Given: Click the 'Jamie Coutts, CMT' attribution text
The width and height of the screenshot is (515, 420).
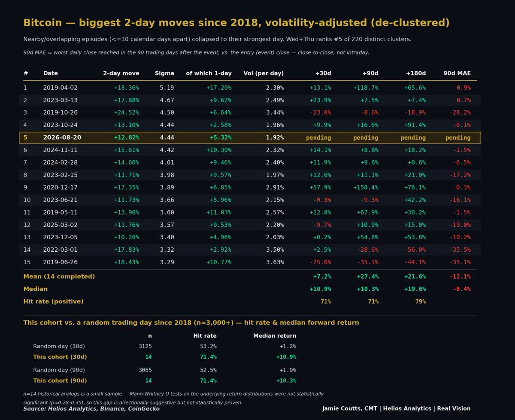Looking at the screenshot, I should click(x=350, y=408).
